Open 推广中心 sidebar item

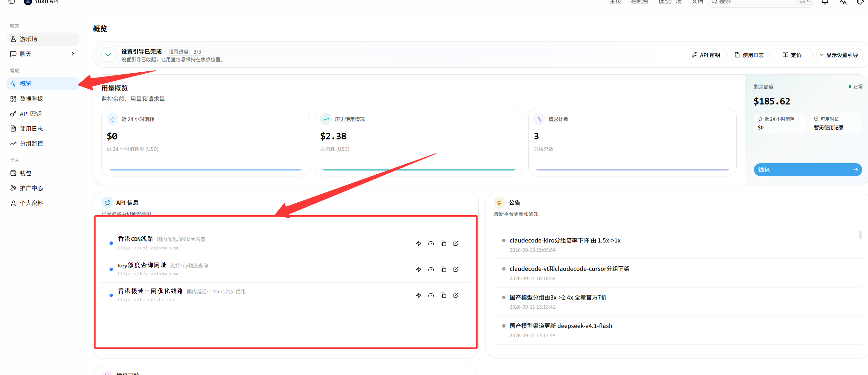tap(43, 188)
